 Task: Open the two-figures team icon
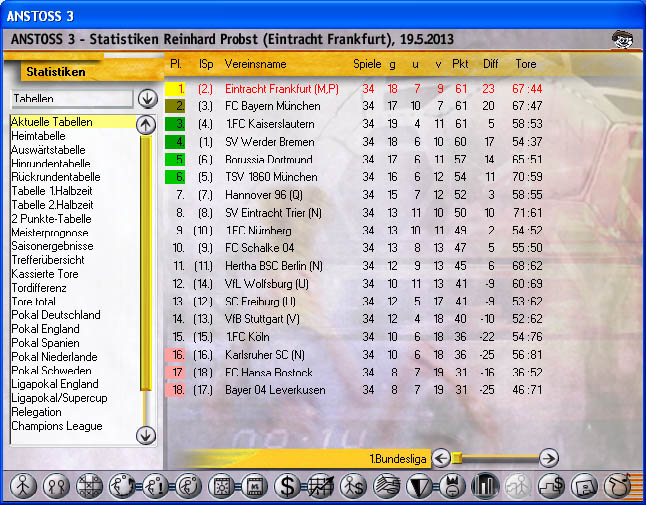pos(56,486)
